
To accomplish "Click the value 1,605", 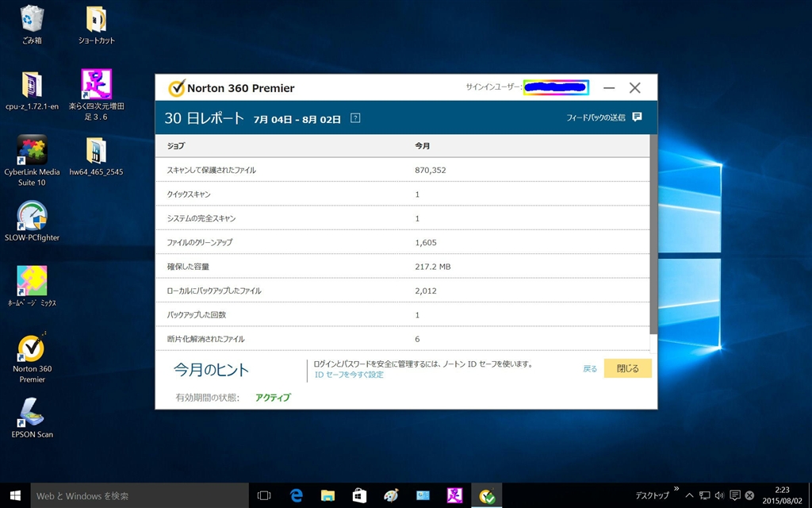I will 426,243.
